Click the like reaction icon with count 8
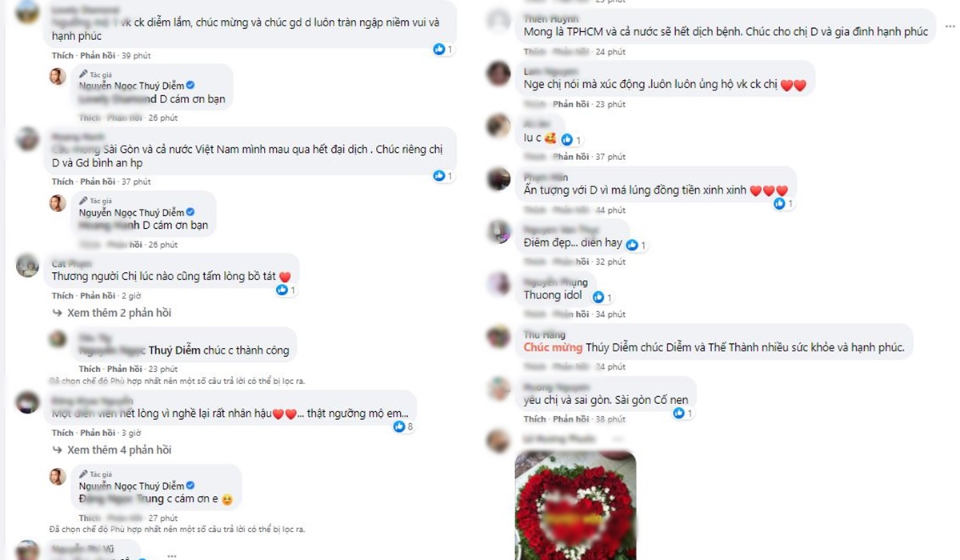Image resolution: width=960 pixels, height=560 pixels. pos(399,427)
